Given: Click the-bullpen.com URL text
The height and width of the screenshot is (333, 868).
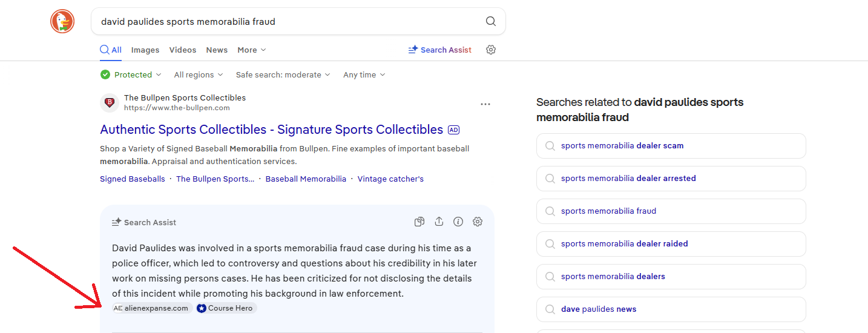Looking at the screenshot, I should (x=177, y=108).
